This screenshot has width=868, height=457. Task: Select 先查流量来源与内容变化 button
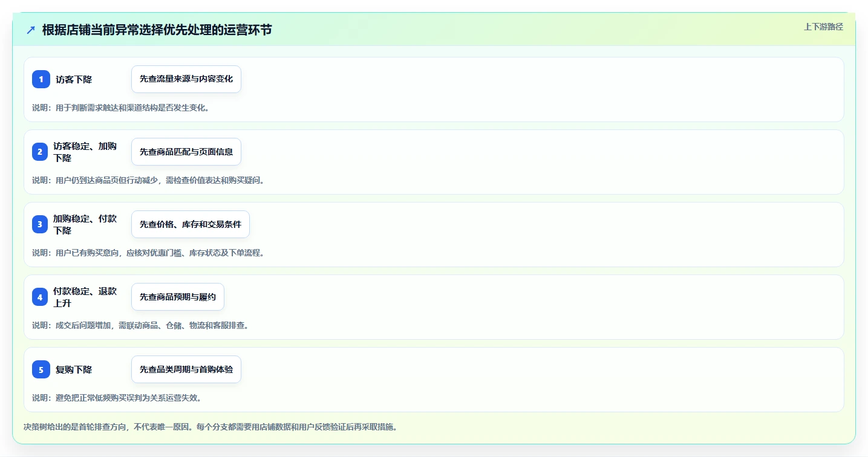pos(186,79)
